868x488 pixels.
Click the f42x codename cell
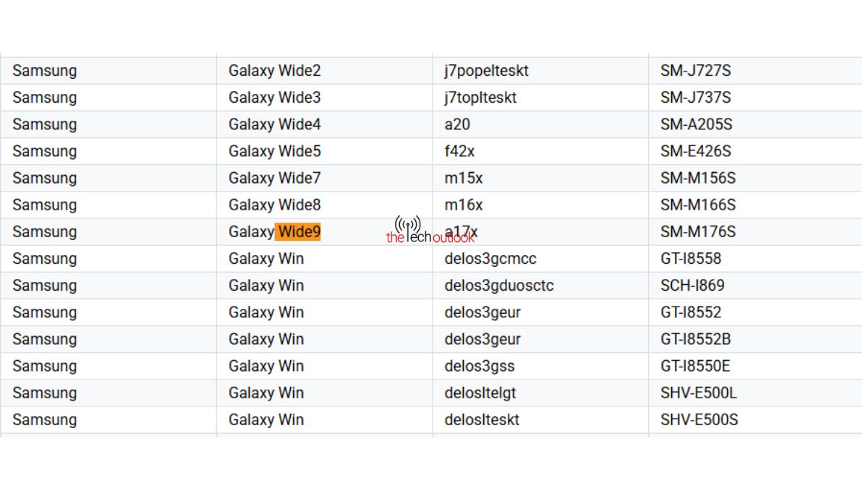(x=540, y=151)
